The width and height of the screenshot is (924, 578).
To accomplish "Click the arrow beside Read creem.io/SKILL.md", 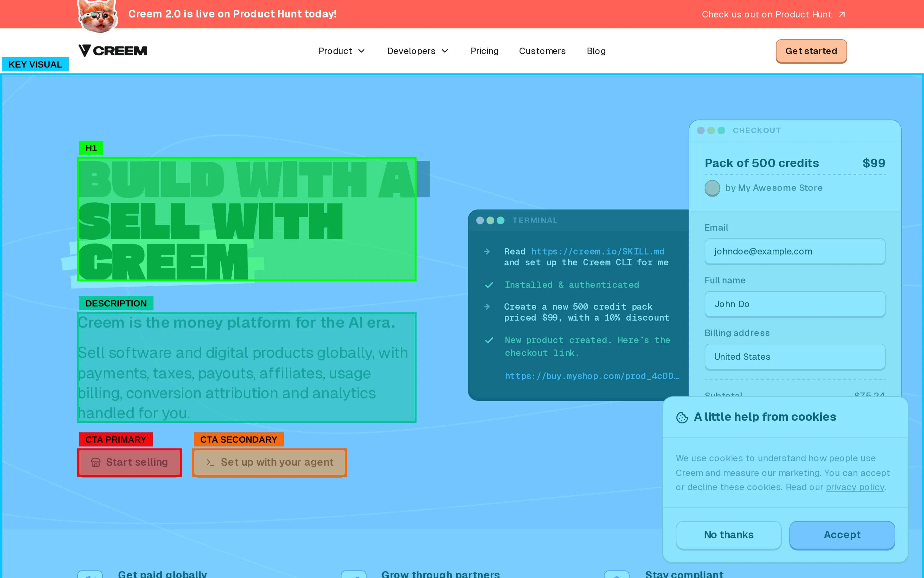I will [487, 251].
